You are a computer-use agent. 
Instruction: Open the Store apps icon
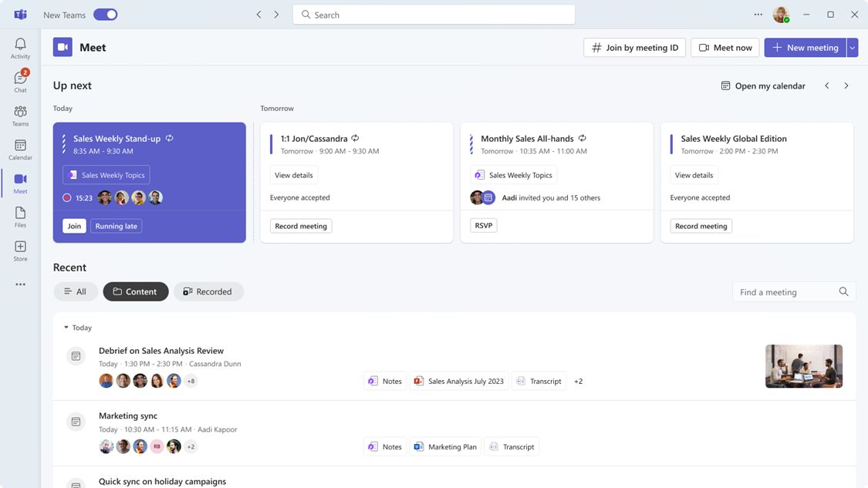[x=20, y=250]
